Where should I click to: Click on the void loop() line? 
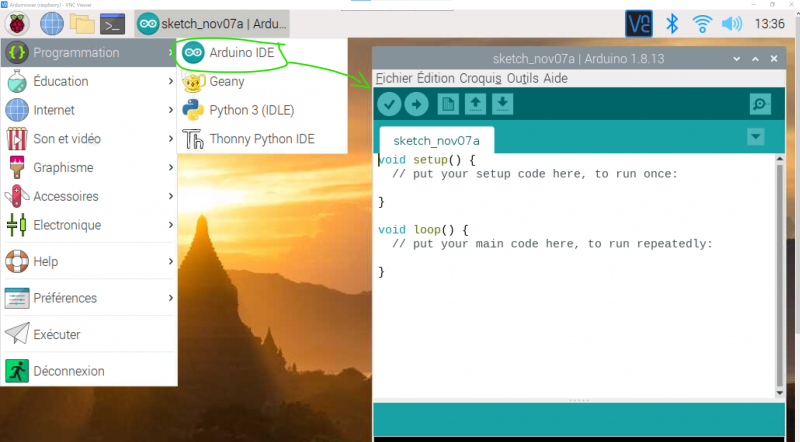click(x=423, y=230)
